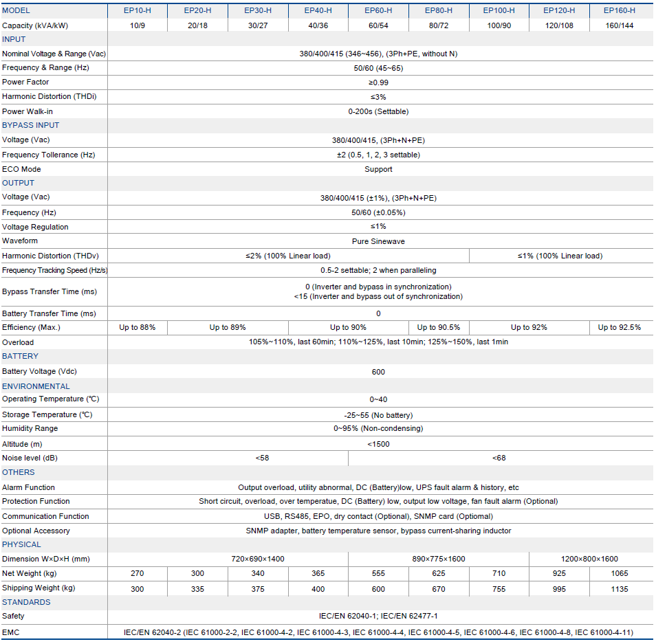Click the ≤1% (100% Linear load) cell
Screen dimensions: 656x644
[560, 256]
